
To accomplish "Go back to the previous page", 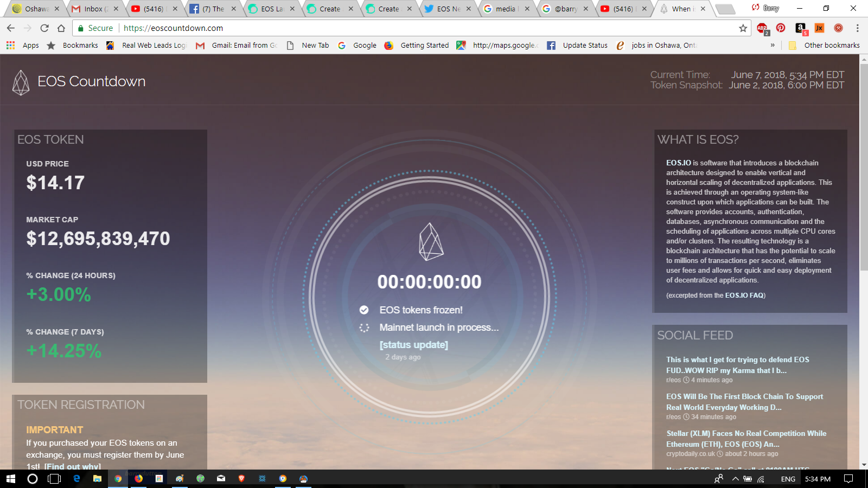I will [11, 28].
